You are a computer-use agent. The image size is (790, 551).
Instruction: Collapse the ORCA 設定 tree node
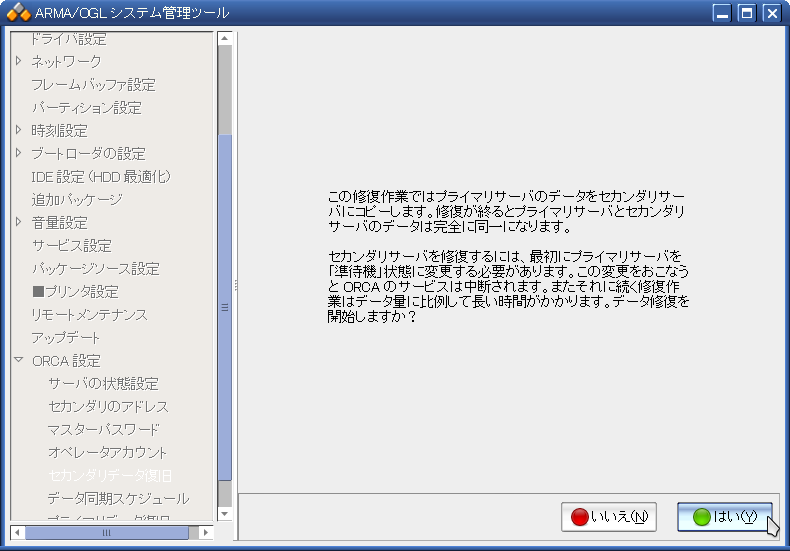(x=18, y=360)
